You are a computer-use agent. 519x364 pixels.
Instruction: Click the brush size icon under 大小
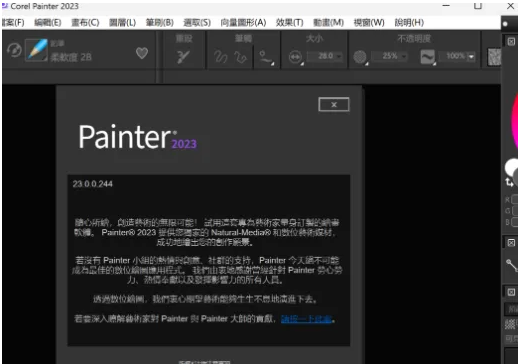click(x=296, y=57)
